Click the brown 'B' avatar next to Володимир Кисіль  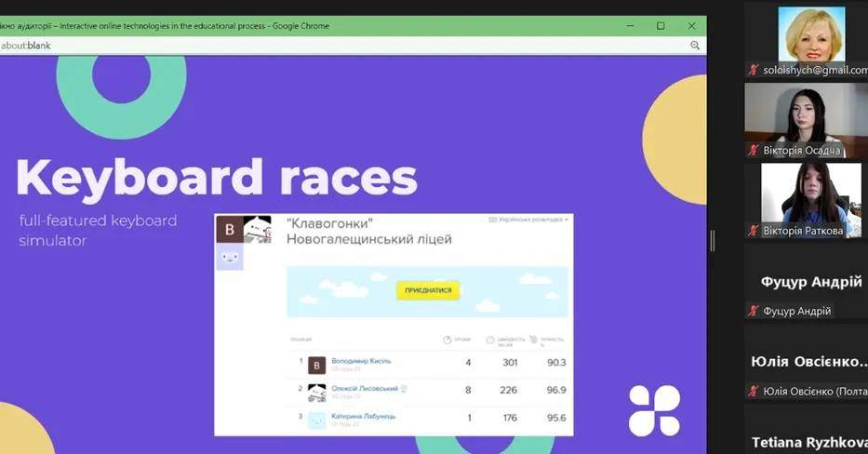click(x=317, y=365)
